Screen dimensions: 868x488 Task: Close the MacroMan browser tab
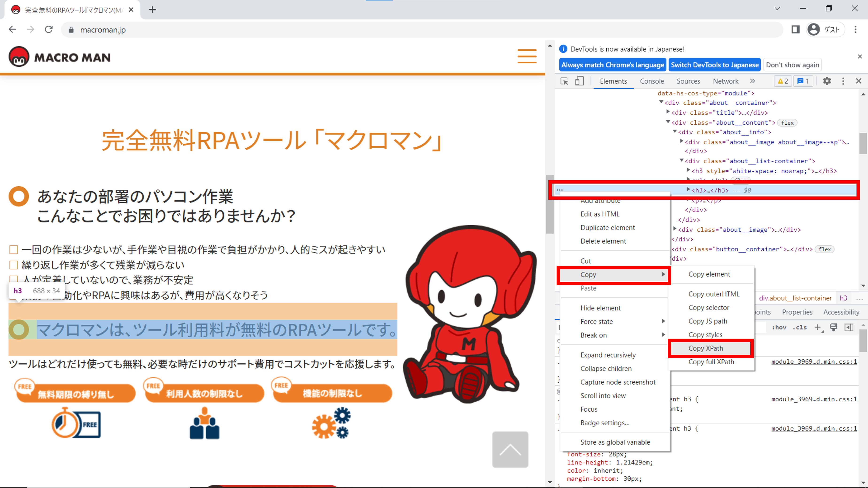[131, 10]
